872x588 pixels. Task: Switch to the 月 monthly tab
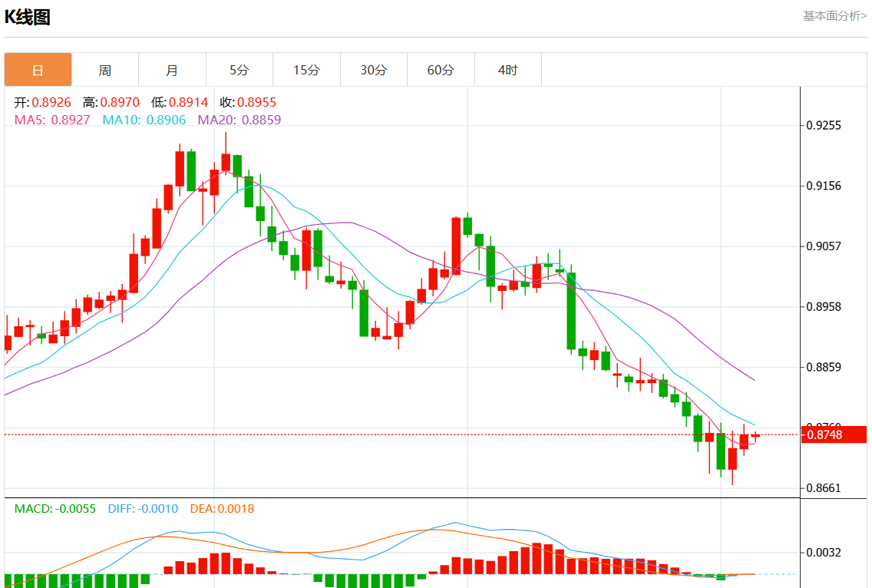click(173, 70)
